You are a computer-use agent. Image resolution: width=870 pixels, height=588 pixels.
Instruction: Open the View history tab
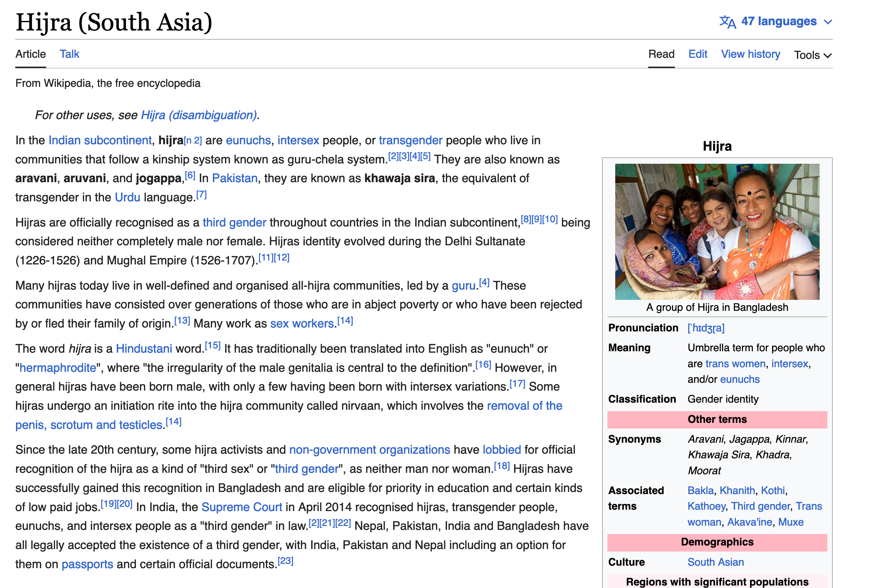click(750, 54)
